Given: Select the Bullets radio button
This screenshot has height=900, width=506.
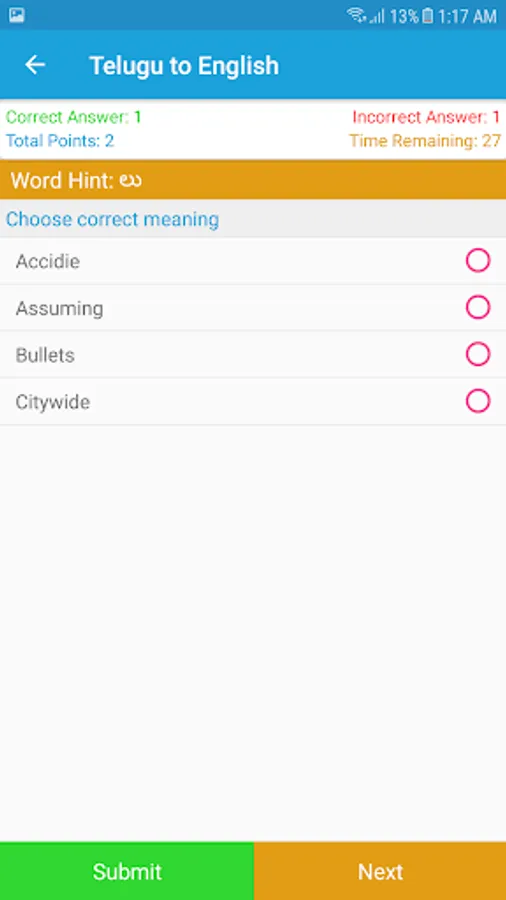Looking at the screenshot, I should tap(478, 354).
